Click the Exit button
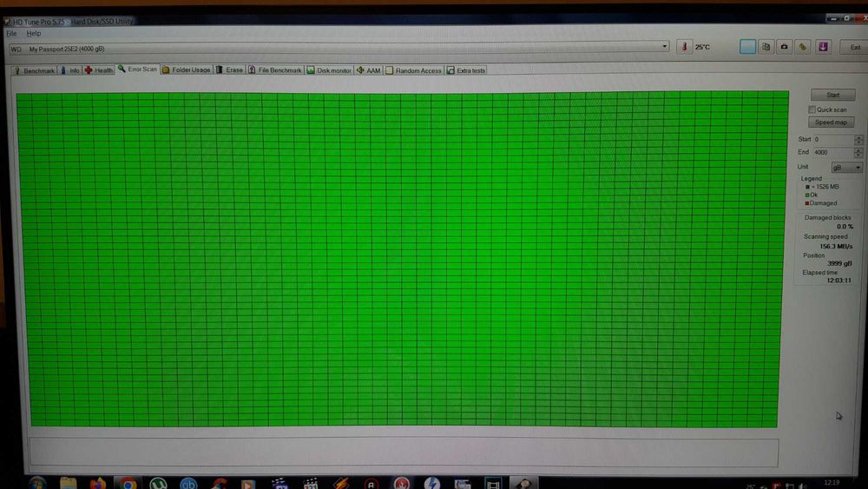Screen dimensions: 868x489 pyautogui.click(x=855, y=47)
